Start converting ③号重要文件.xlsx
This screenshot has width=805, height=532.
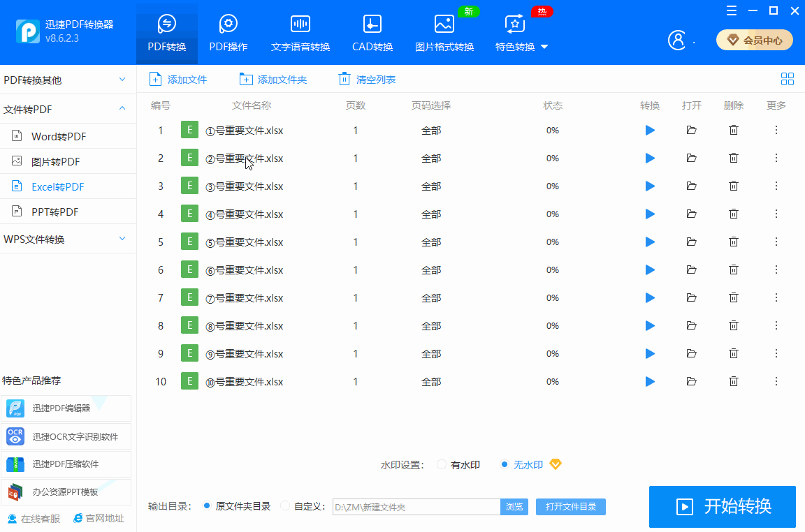[x=650, y=186]
